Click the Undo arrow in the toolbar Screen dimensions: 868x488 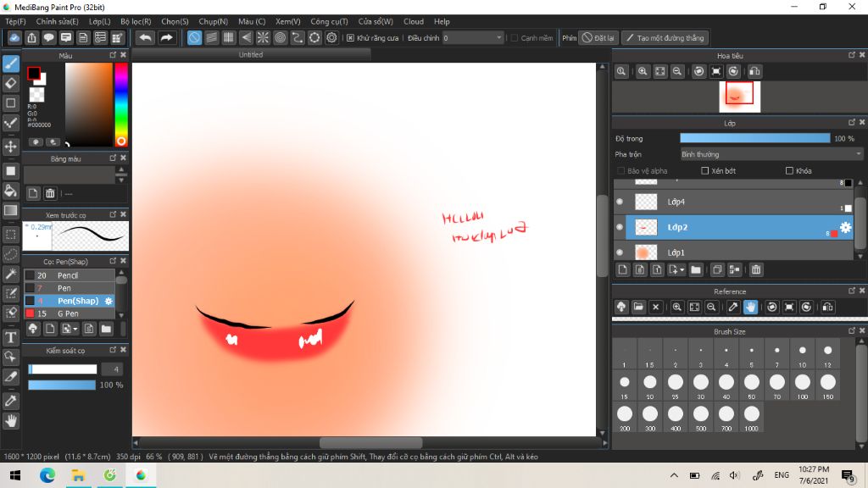click(146, 38)
